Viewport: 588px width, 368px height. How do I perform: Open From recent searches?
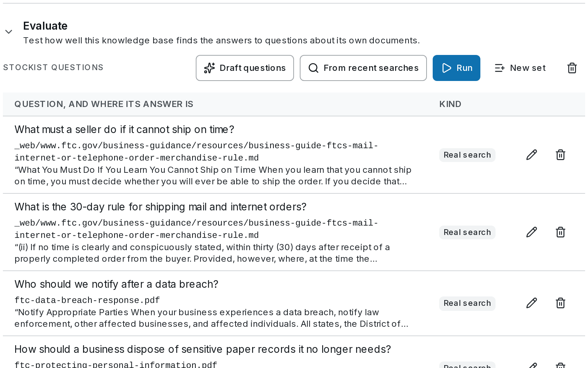tap(363, 68)
